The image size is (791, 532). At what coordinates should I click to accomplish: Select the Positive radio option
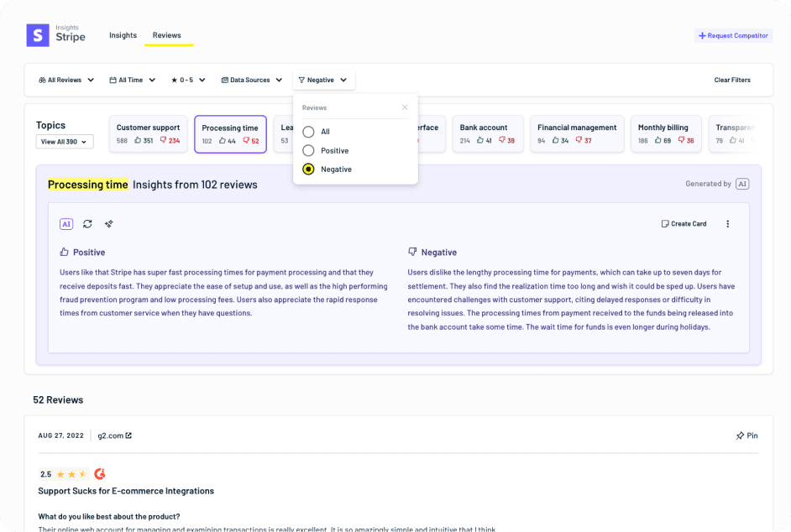point(308,150)
